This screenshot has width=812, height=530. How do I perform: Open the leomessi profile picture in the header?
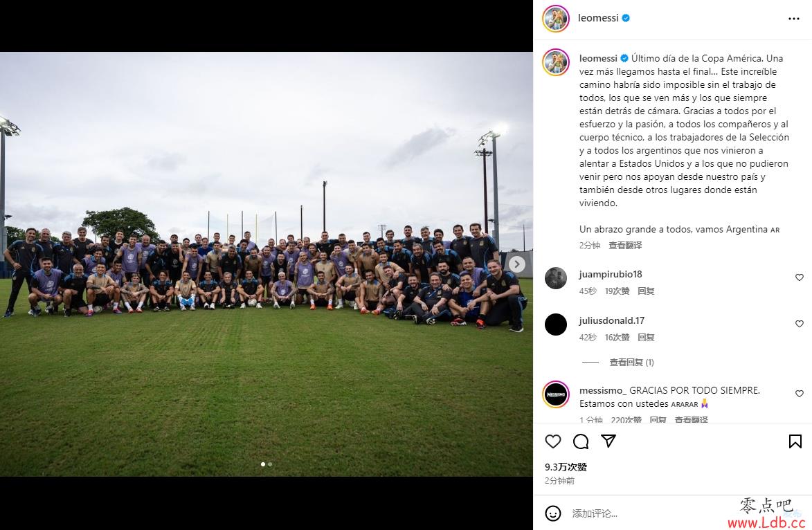[556, 19]
